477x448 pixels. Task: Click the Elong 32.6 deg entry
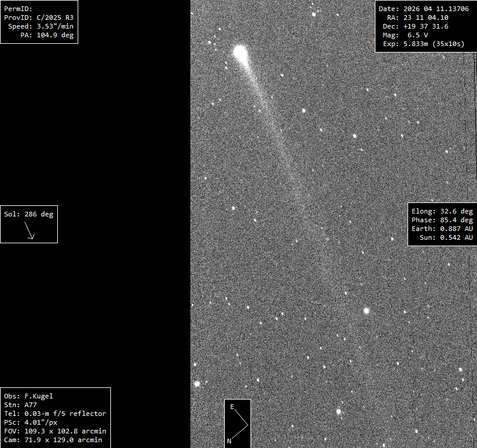[x=442, y=211]
